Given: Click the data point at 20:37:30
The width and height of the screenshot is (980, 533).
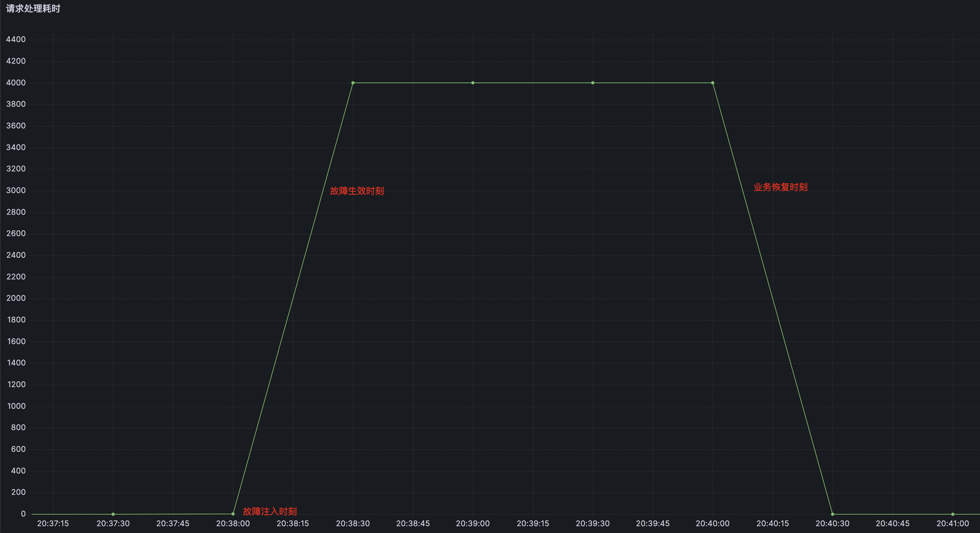Looking at the screenshot, I should click(x=113, y=514).
